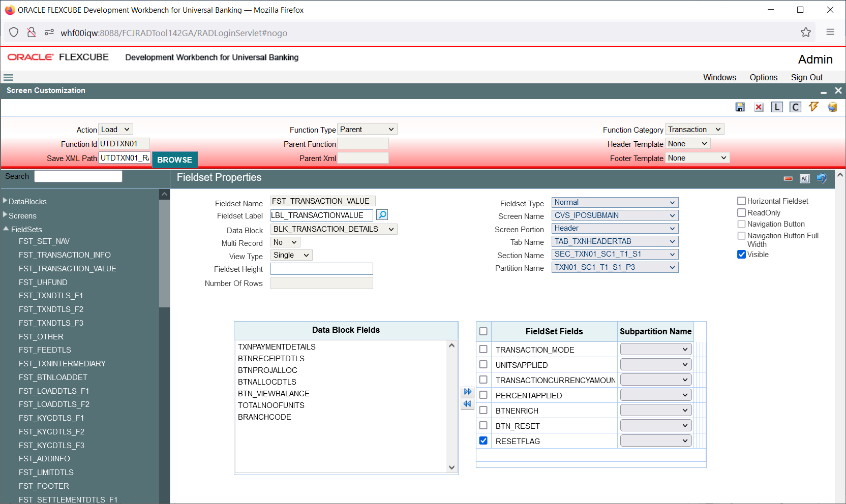
Task: Click the double right arrow move-fields icon
Action: (468, 392)
